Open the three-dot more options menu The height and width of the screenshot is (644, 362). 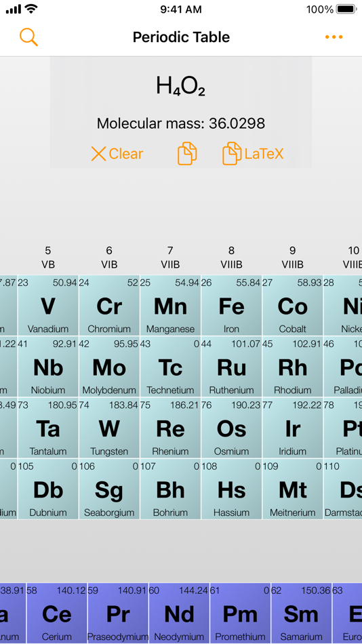(334, 37)
